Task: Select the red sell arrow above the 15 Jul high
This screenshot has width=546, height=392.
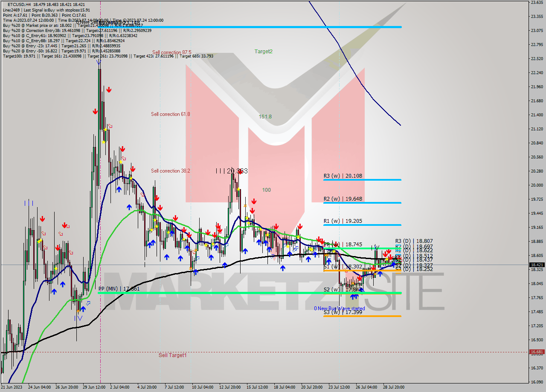Action: pyautogui.click(x=254, y=201)
